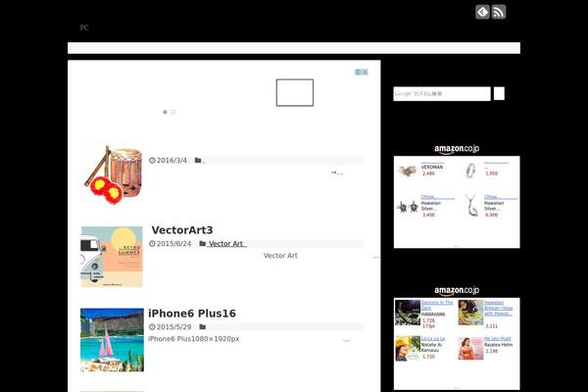The width and height of the screenshot is (588, 392).
Task: Select the first carousel dot
Action: pyautogui.click(x=165, y=112)
